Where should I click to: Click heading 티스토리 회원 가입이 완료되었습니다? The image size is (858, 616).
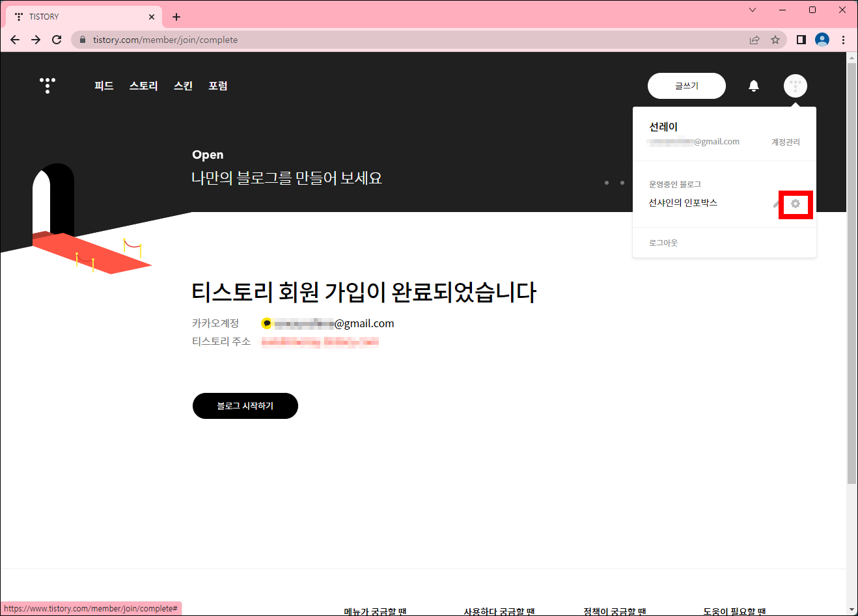[x=364, y=292]
